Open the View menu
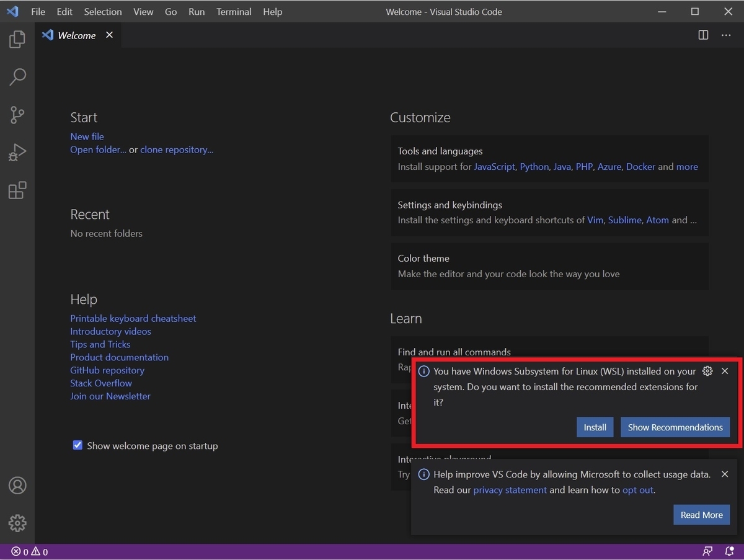The width and height of the screenshot is (744, 560). tap(143, 11)
